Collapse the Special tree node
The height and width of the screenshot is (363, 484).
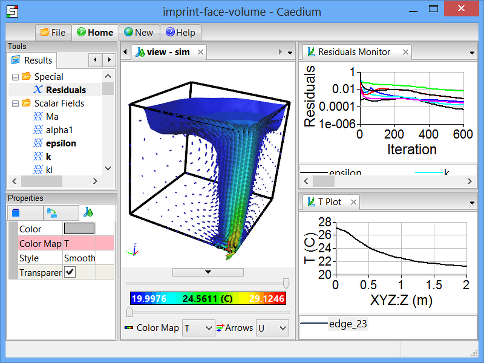pyautogui.click(x=15, y=77)
